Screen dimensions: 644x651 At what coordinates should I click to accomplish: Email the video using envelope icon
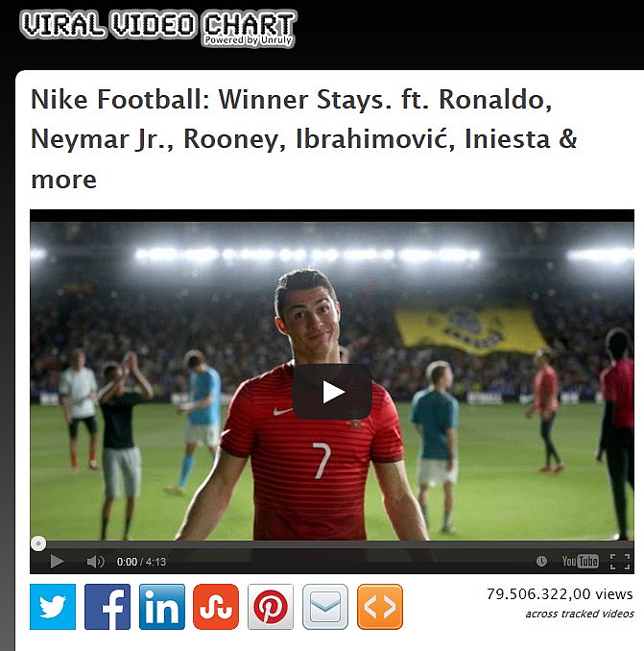tap(325, 607)
